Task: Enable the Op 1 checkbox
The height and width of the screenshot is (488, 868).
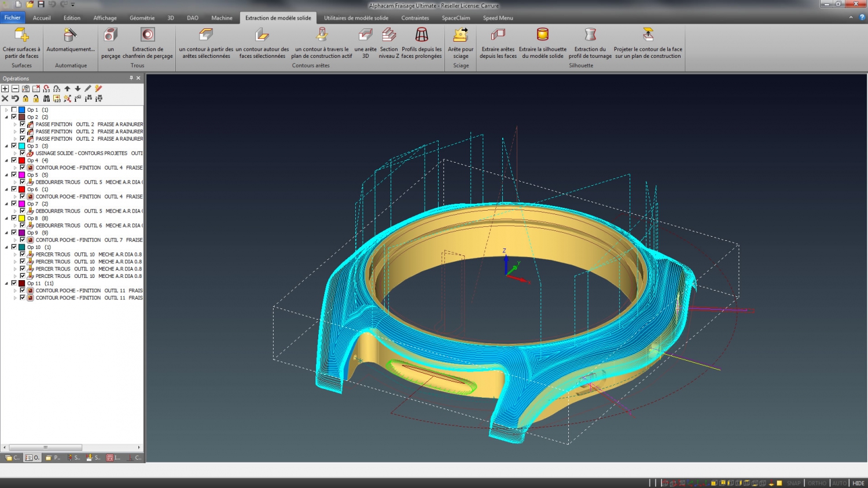Action: [14, 110]
